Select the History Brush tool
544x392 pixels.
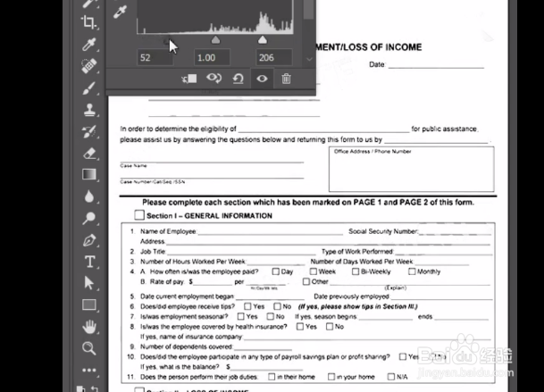tap(88, 131)
